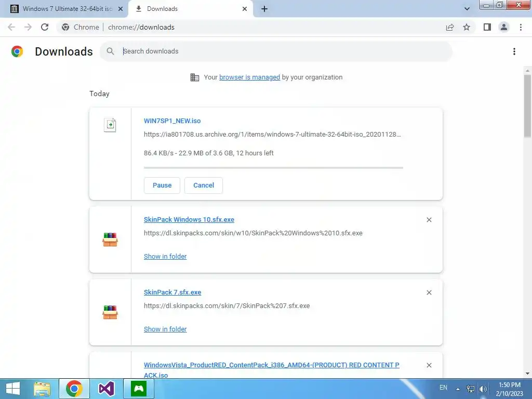The height and width of the screenshot is (399, 532).
Task: Click the Chrome taskbar icon
Action: pyautogui.click(x=74, y=389)
